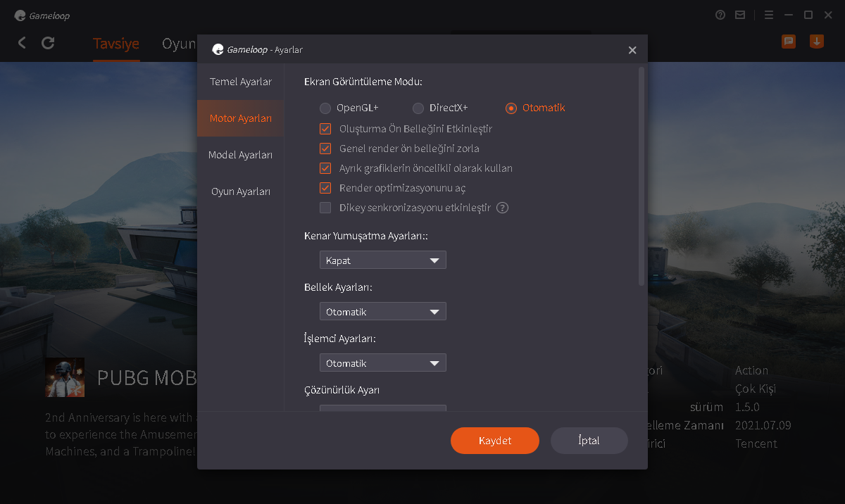Open the Oyun tab behind the dialog

coord(179,44)
